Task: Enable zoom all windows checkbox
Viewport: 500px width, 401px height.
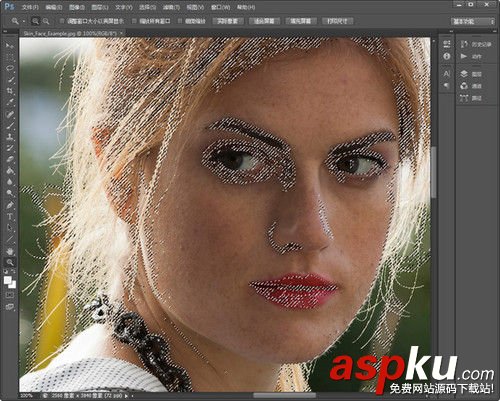Action: tap(134, 21)
